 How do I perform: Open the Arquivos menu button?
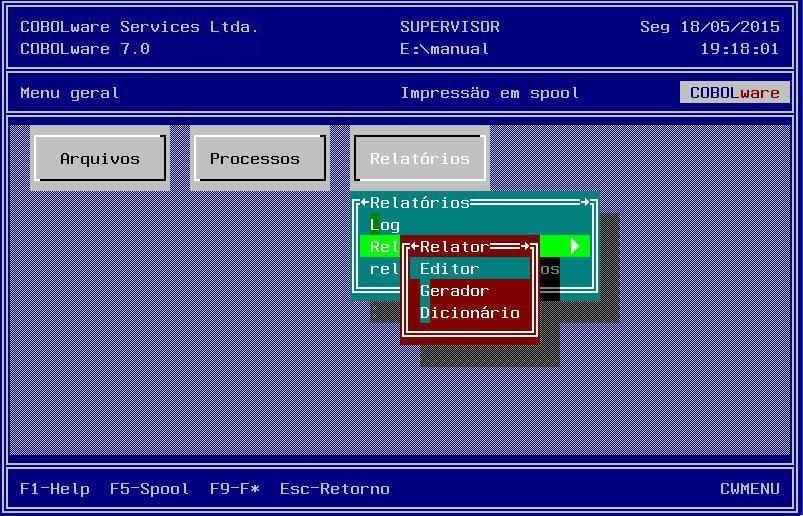tap(100, 158)
